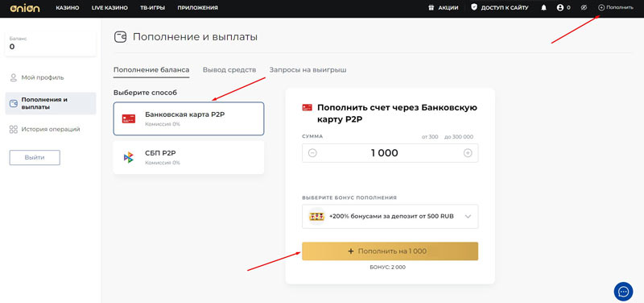Screen dimensions: 644x303
Task: Click the Мой профиль person icon
Action: pos(13,77)
